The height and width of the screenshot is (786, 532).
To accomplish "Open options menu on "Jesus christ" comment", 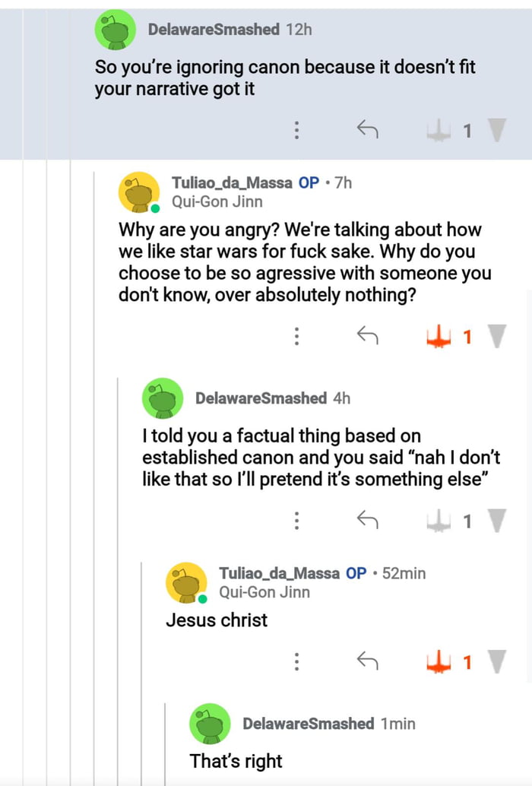I will pos(296,662).
